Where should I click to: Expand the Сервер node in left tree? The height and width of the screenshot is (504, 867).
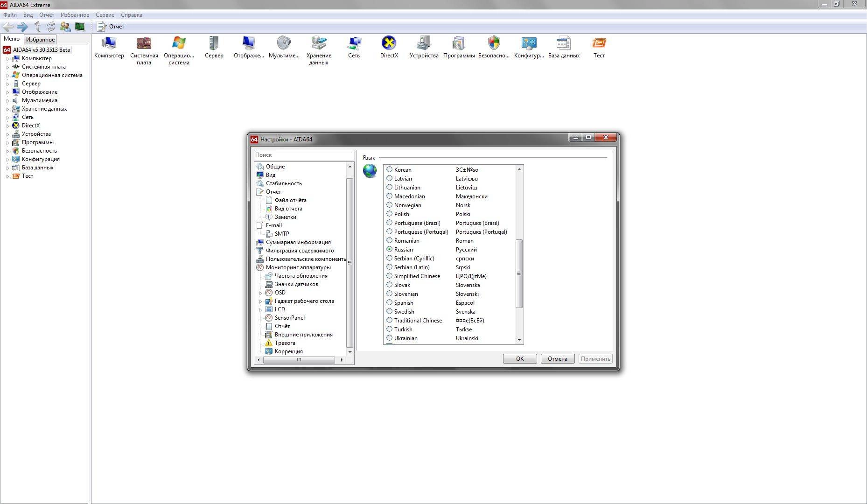coord(7,84)
